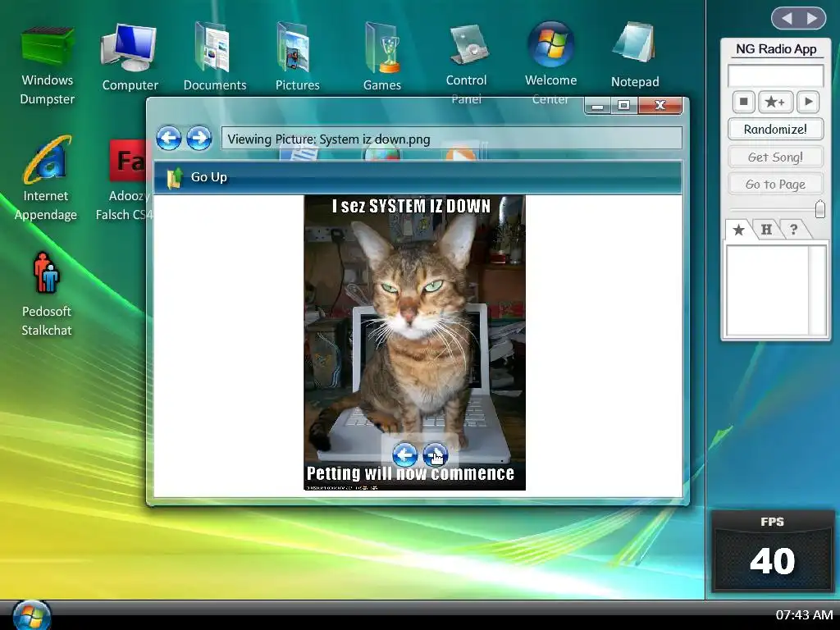
Task: Stop playback in NG Radio App
Action: click(743, 101)
